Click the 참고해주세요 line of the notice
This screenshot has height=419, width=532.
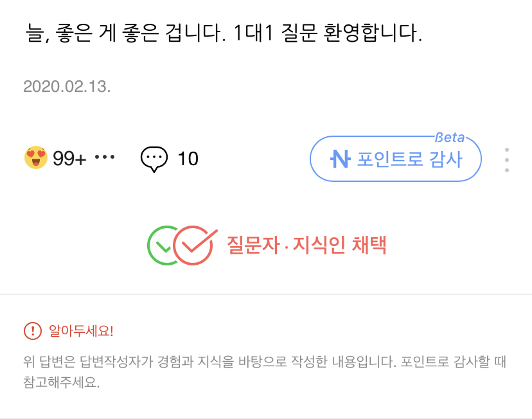coord(61,382)
